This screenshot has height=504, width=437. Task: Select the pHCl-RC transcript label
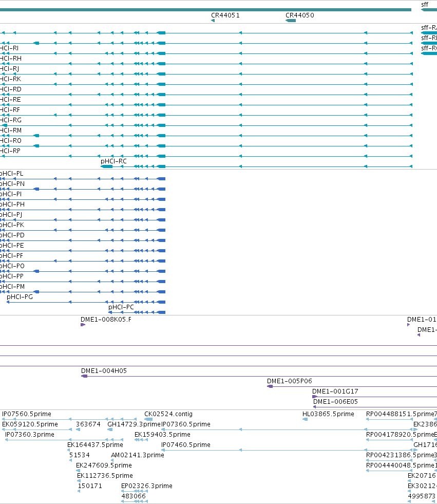coord(113,161)
